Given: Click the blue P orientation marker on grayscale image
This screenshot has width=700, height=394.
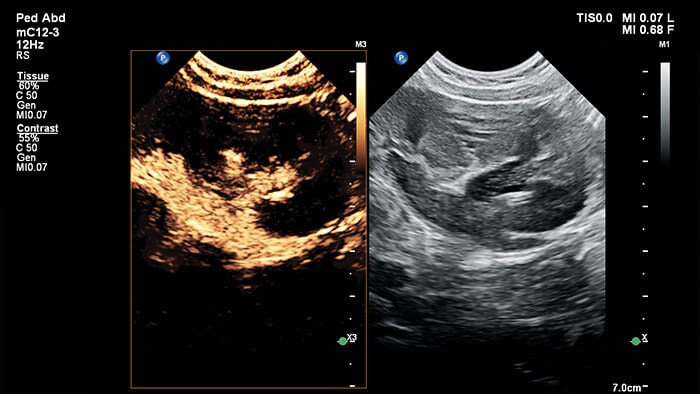Looking at the screenshot, I should tap(401, 58).
